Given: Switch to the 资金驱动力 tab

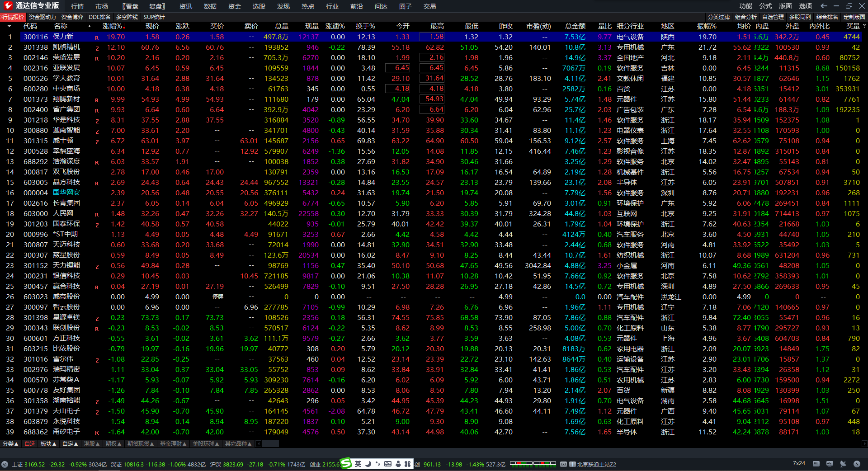Looking at the screenshot, I should point(42,17).
